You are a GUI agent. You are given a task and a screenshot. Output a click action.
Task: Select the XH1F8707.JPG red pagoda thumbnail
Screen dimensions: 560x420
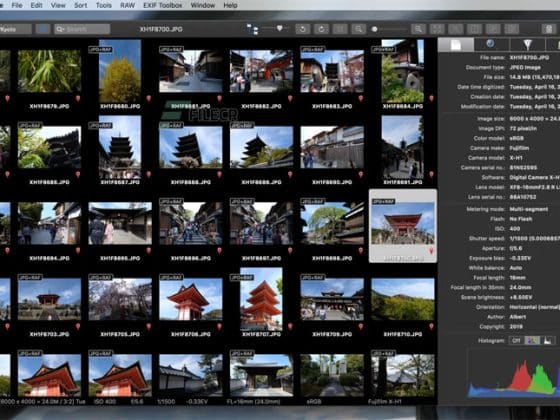coord(261,299)
